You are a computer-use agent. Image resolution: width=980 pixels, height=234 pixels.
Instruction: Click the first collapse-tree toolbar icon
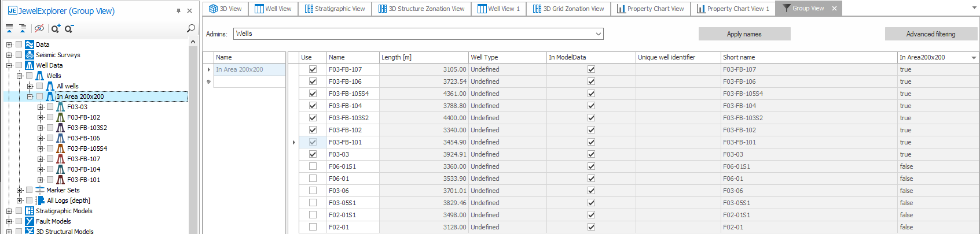point(9,28)
